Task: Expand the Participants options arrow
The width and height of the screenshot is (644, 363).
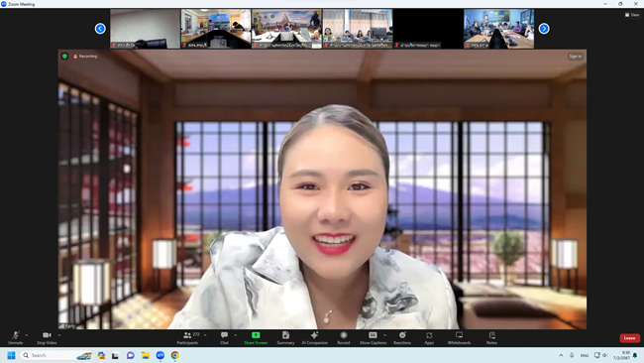Action: (205, 335)
